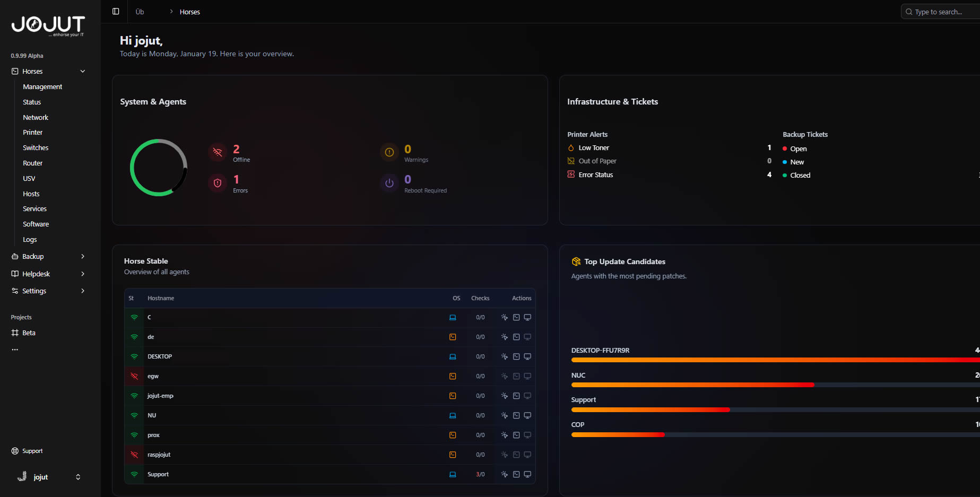Click the Management navigation entry

pos(42,86)
